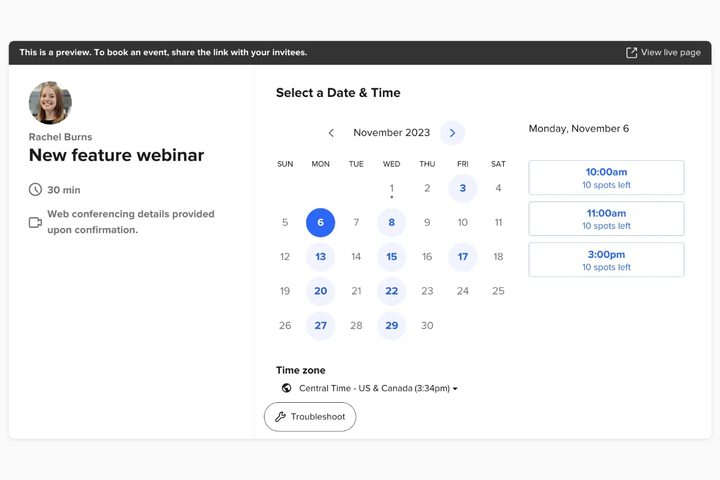The image size is (720, 480).
Task: Click the New feature webinar title
Action: click(x=116, y=155)
